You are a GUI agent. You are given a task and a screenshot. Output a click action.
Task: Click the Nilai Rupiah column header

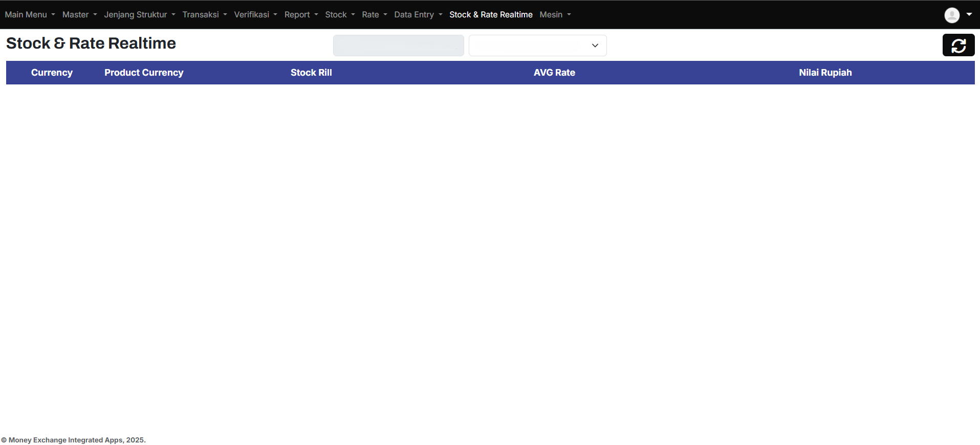[x=825, y=73]
